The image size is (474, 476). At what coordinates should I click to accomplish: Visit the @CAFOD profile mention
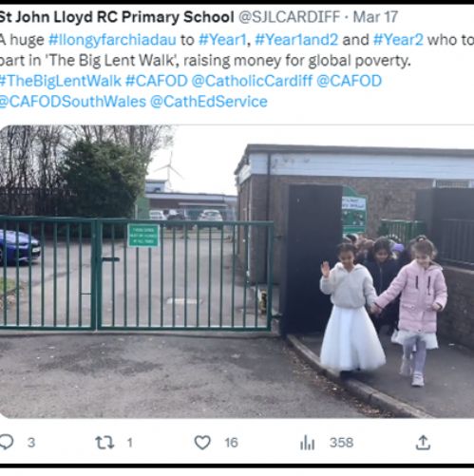tap(350, 81)
